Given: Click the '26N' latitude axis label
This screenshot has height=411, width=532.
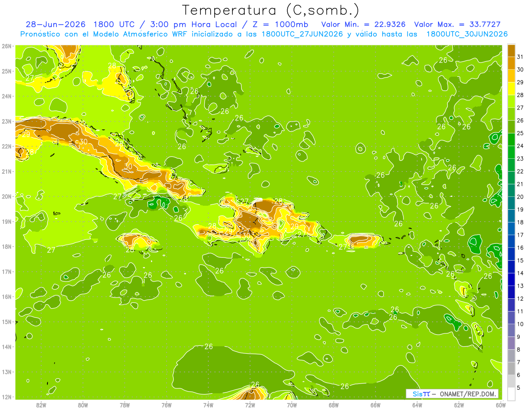Looking at the screenshot, I should (7, 46).
